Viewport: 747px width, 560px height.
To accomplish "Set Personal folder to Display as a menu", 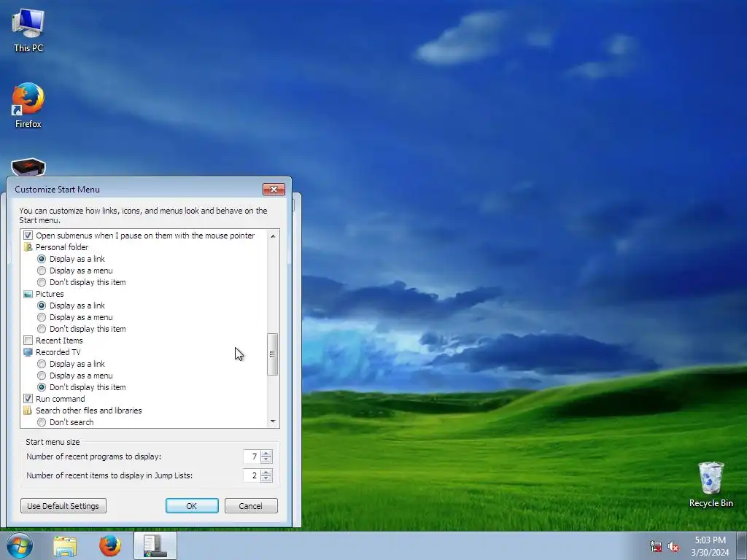I will click(x=42, y=271).
